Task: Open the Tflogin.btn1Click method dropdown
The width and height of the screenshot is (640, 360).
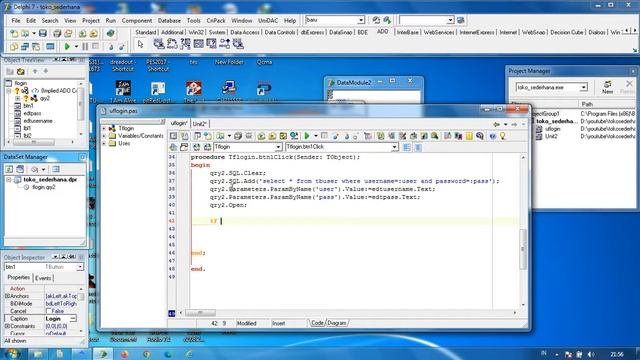Action: 394,147
